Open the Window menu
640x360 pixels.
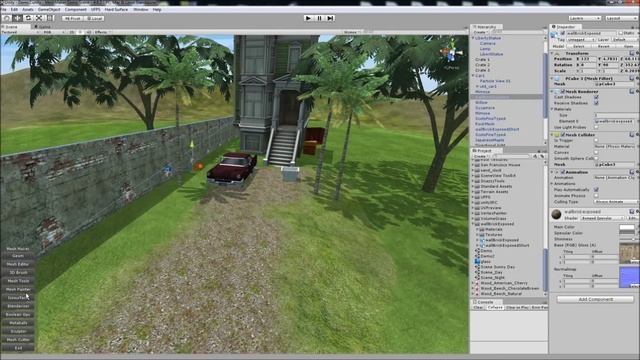pyautogui.click(x=141, y=9)
